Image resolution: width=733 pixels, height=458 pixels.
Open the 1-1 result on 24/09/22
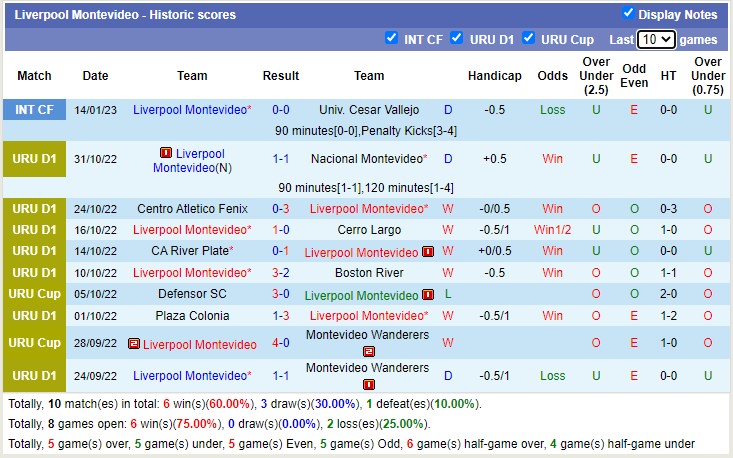(x=280, y=376)
